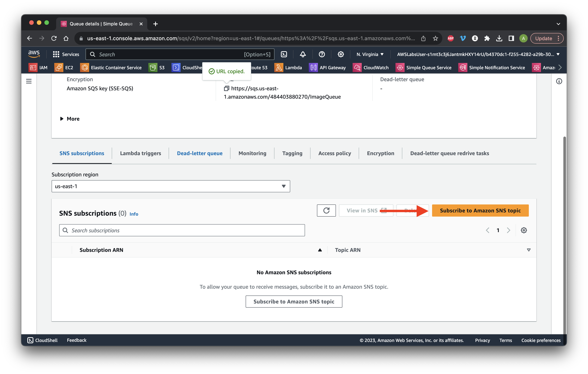Open Simple Queue Service shortcut
Viewport: 588px width, 374px height.
coord(424,68)
